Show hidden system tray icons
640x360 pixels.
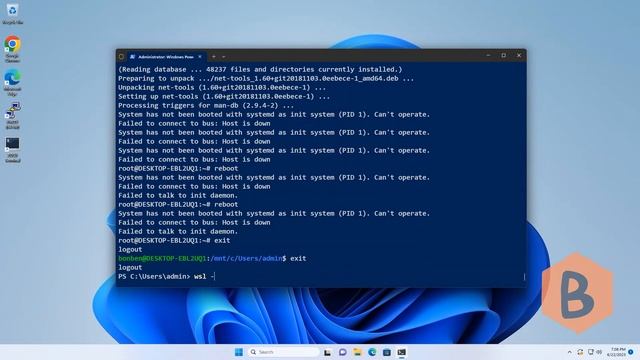coord(569,352)
